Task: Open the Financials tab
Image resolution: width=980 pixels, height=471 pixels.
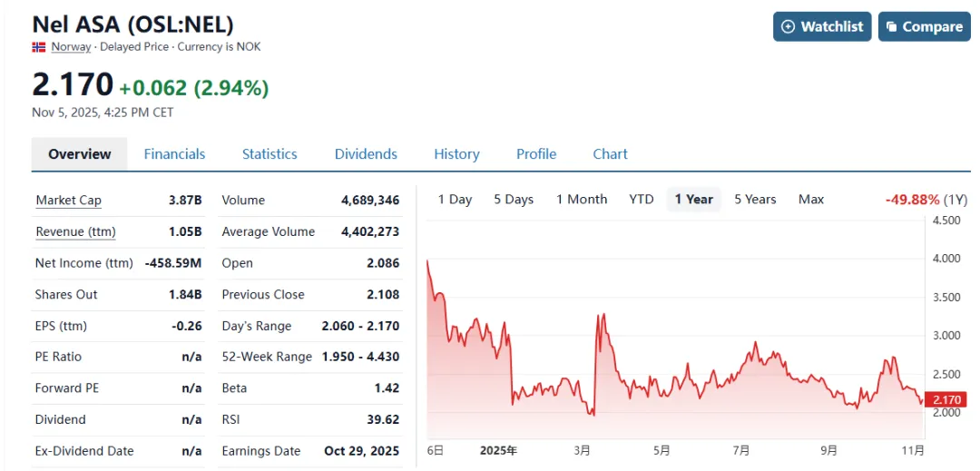Action: 174,153
